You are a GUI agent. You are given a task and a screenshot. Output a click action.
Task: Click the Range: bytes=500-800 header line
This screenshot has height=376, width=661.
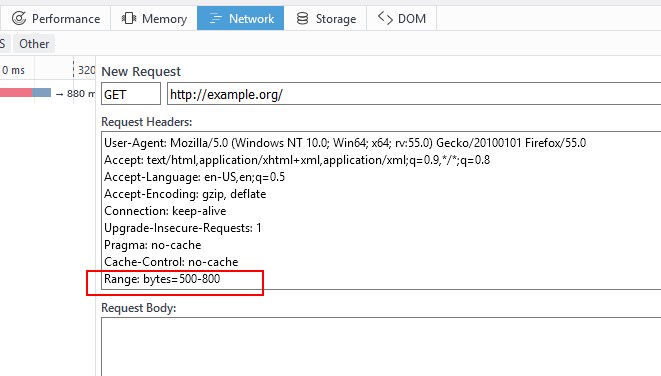(162, 279)
